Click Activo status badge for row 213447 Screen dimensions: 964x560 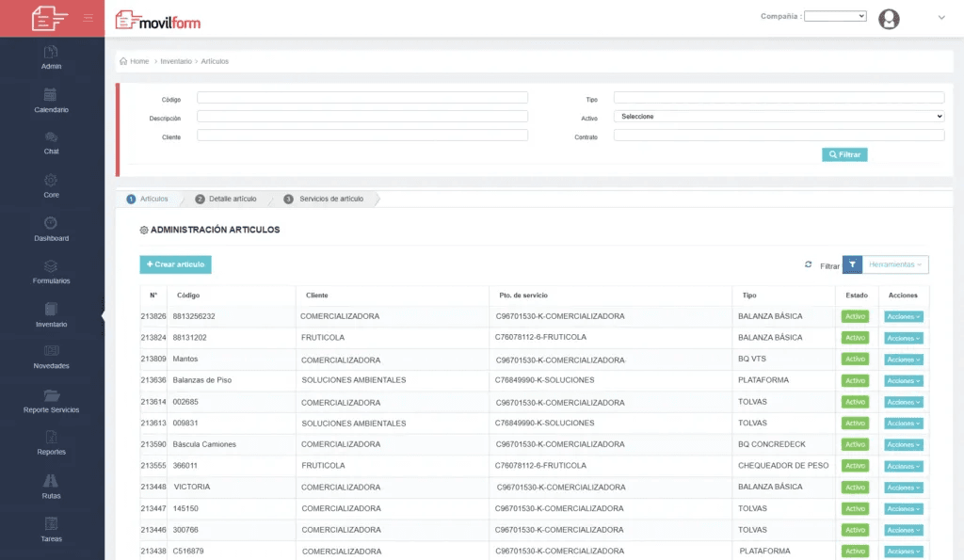point(855,508)
